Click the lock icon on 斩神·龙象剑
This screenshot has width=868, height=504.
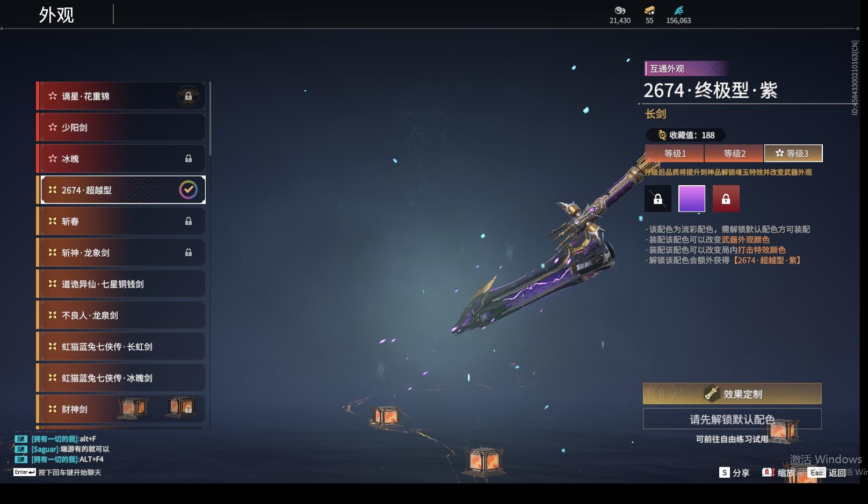[189, 252]
